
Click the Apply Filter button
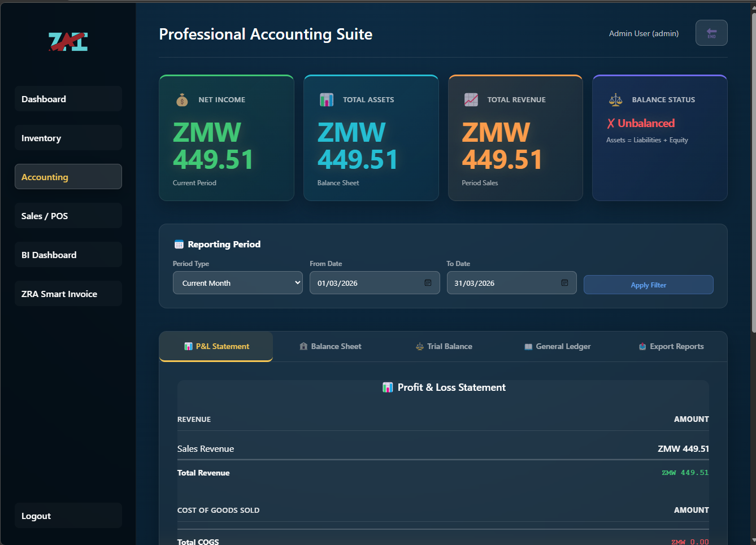pos(648,285)
